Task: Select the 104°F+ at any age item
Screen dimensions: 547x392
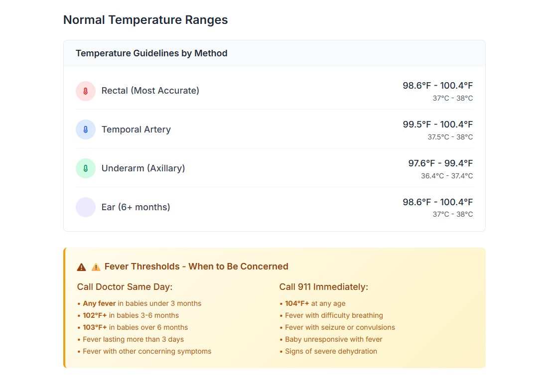Action: (x=315, y=303)
